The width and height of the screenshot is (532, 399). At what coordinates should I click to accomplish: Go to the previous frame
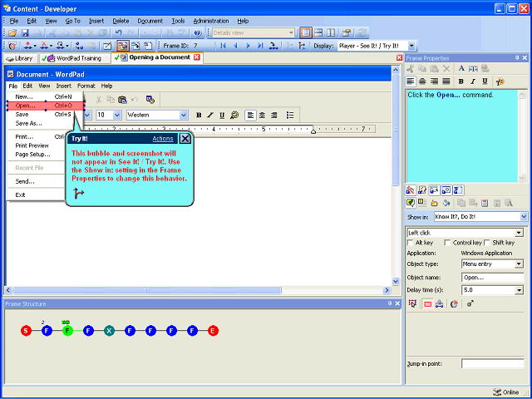235,46
